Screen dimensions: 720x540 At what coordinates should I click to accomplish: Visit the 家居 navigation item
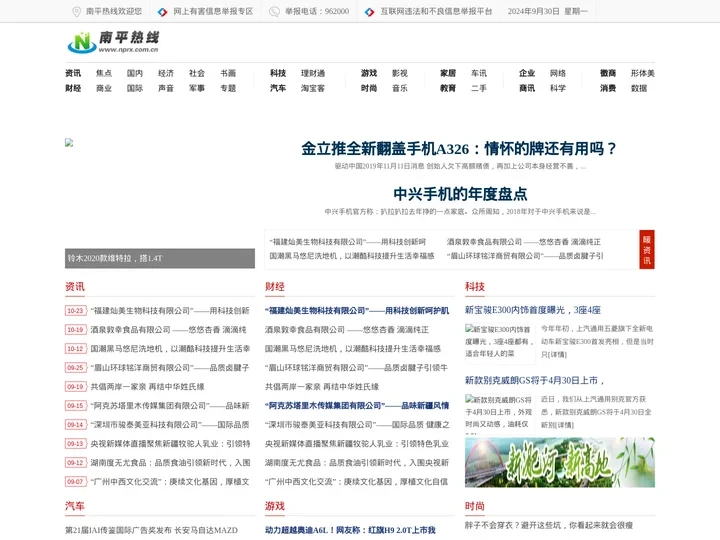click(x=448, y=73)
